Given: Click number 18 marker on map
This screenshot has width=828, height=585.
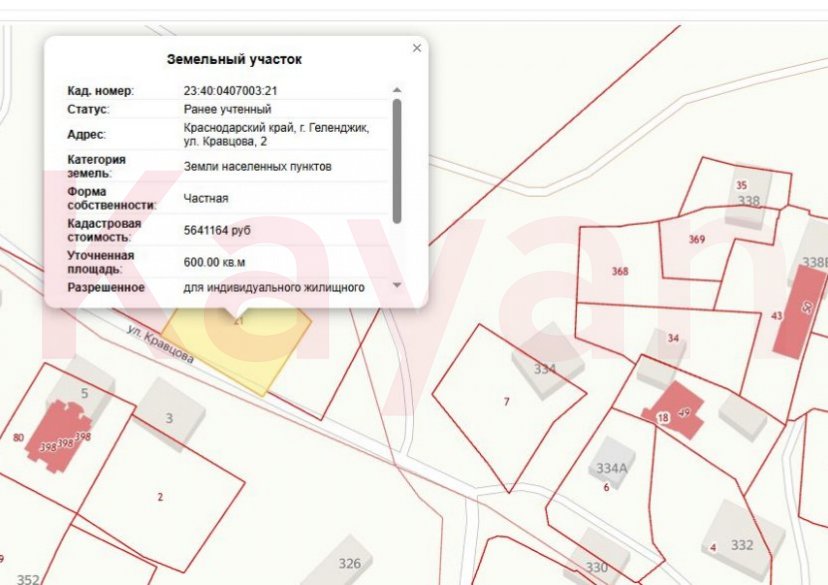Looking at the screenshot, I should pyautogui.click(x=663, y=418).
